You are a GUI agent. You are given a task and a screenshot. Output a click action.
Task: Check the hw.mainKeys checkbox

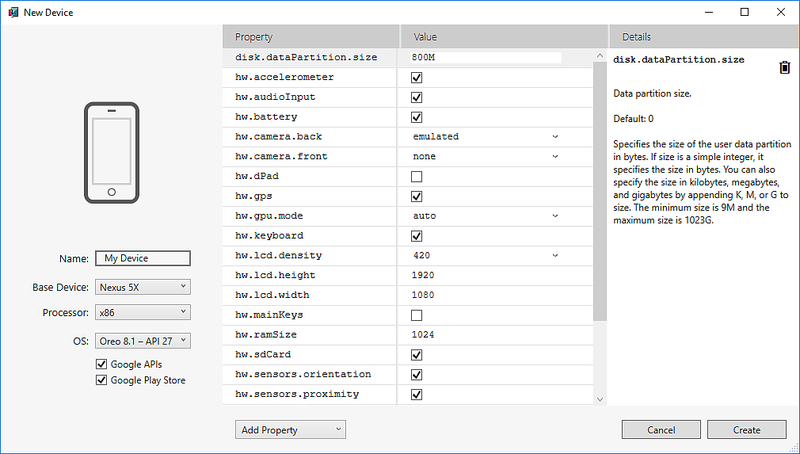pyautogui.click(x=417, y=315)
